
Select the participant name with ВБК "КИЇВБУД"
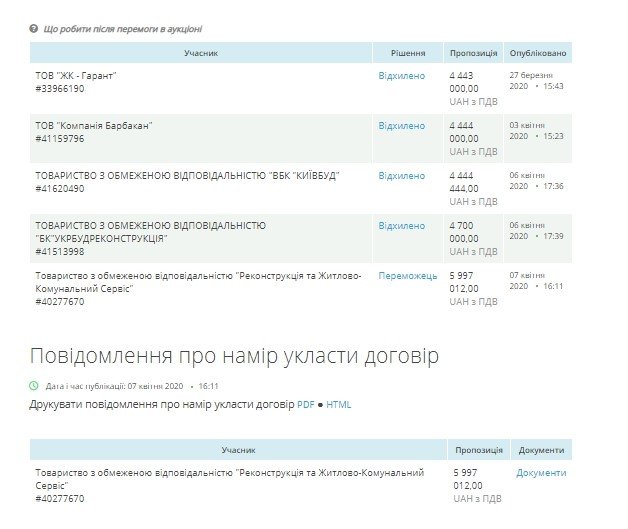[187, 176]
